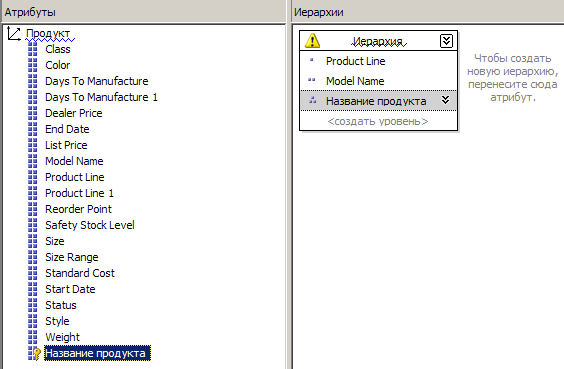564x369 pixels.
Task: Select the Style attribute
Action: point(57,321)
